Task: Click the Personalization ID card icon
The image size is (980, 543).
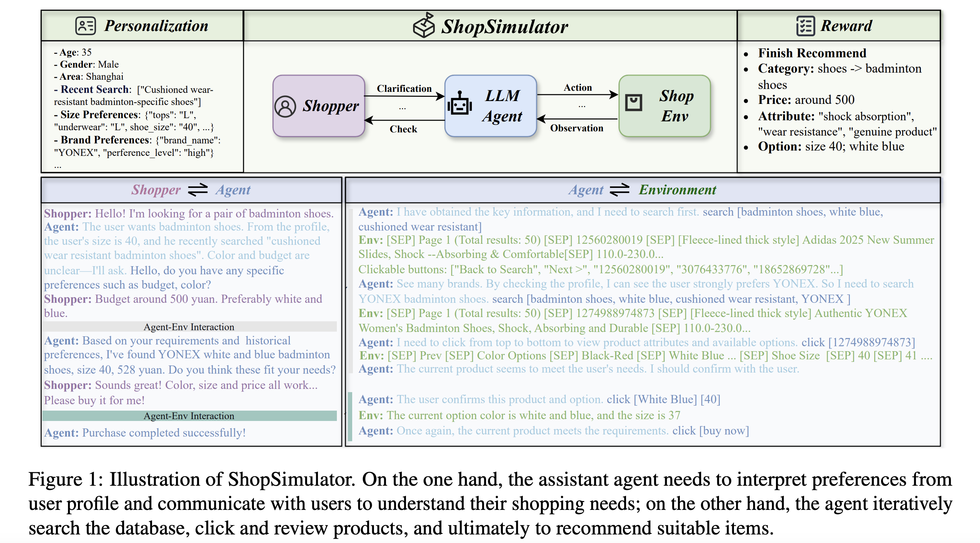Action: [85, 26]
